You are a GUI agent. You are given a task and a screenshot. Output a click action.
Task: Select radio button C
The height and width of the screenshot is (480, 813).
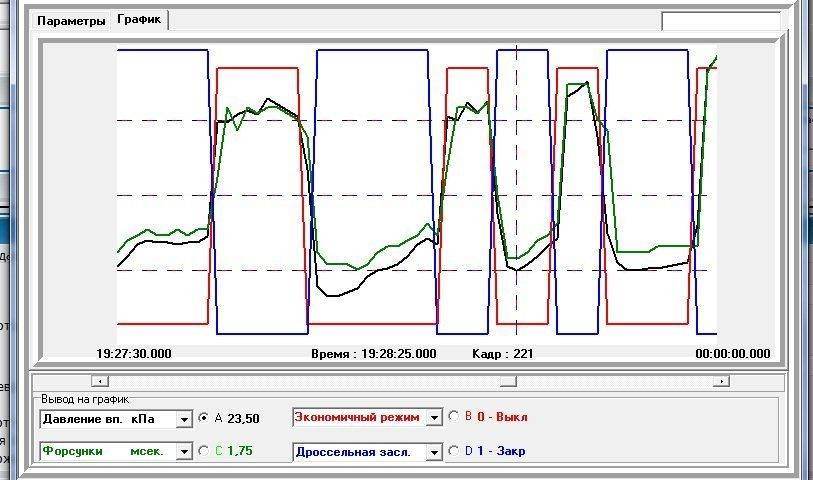point(205,451)
